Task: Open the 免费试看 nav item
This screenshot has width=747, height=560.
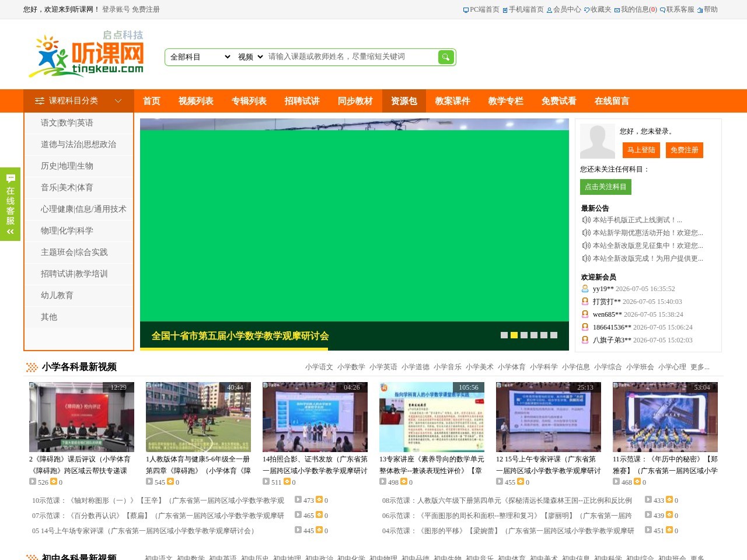Action: [559, 101]
